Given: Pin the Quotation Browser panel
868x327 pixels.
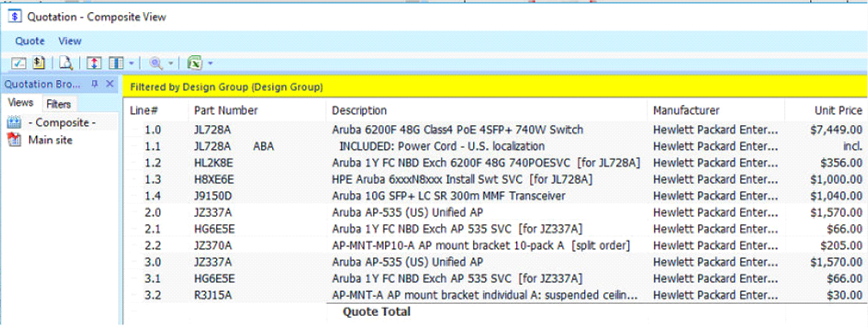Looking at the screenshot, I should click(95, 84).
